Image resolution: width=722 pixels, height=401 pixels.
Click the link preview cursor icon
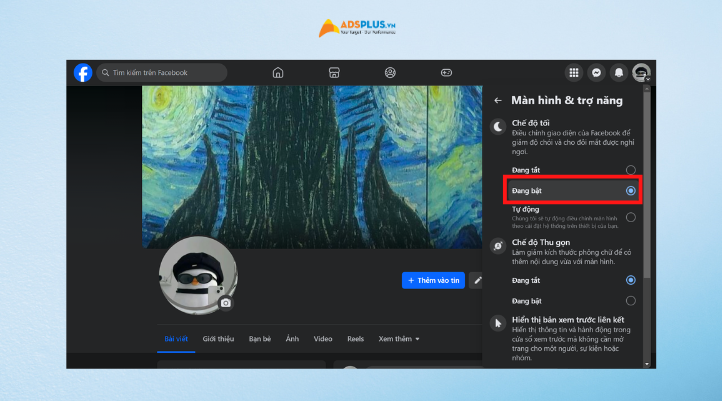[x=498, y=323]
